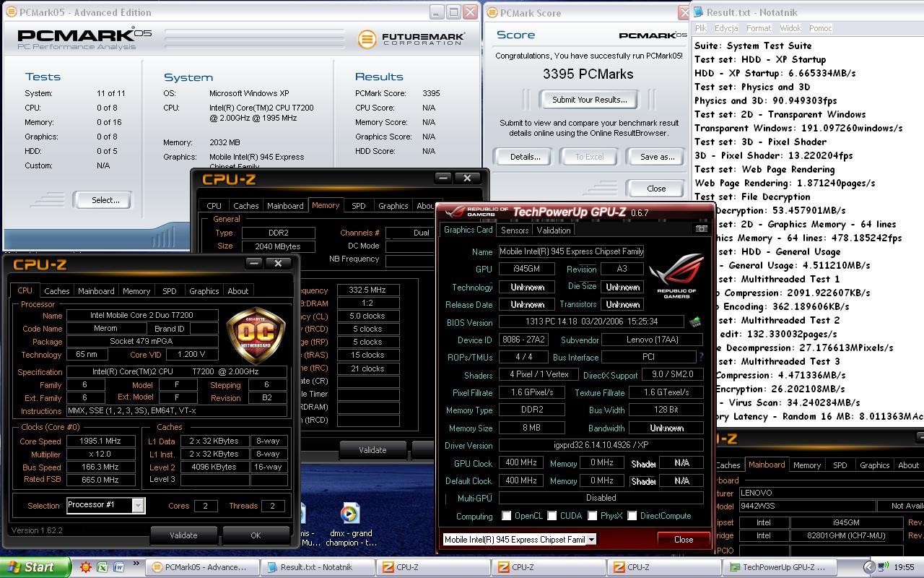This screenshot has width=924, height=578.
Task: Select the CPU tab in the CPU-Z Memory window
Action: coord(214,205)
